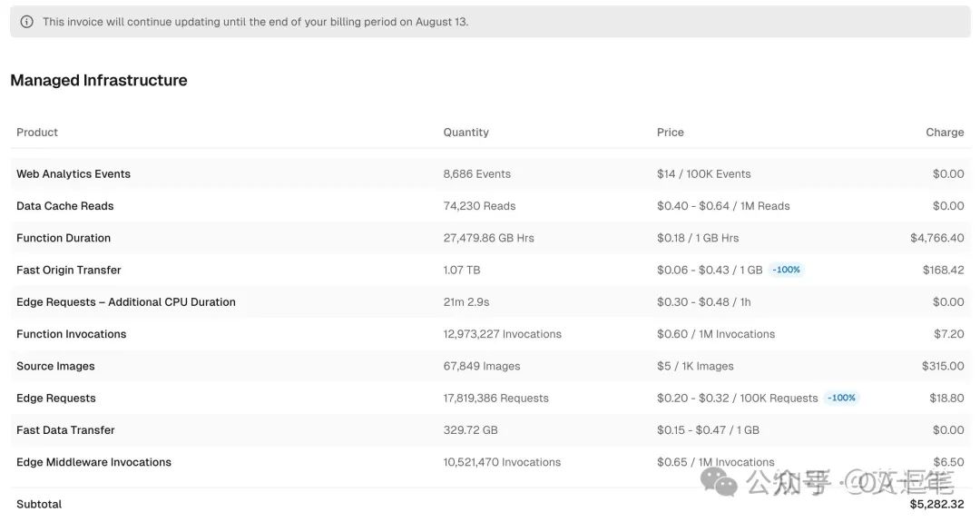Click the Product column header
This screenshot has width=980, height=522.
(x=37, y=132)
